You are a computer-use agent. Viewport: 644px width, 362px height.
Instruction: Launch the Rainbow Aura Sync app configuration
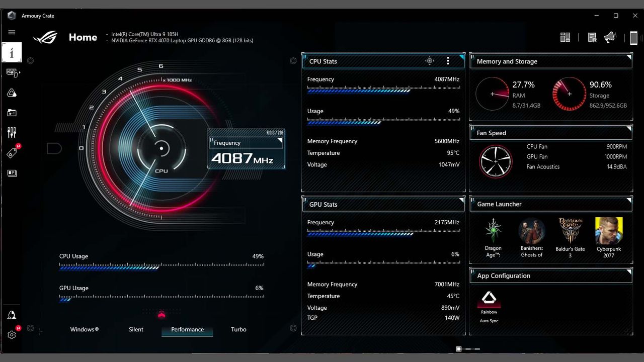(489, 305)
